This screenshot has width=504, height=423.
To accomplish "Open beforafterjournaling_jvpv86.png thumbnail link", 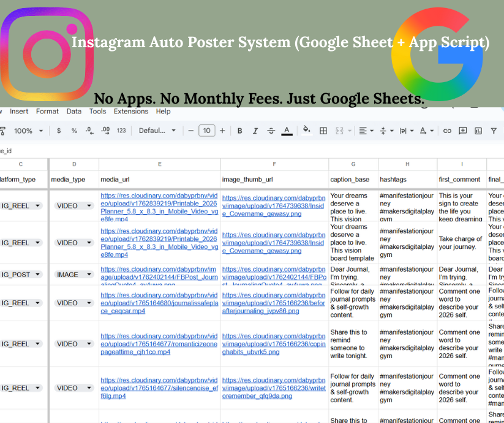I will [x=274, y=303].
